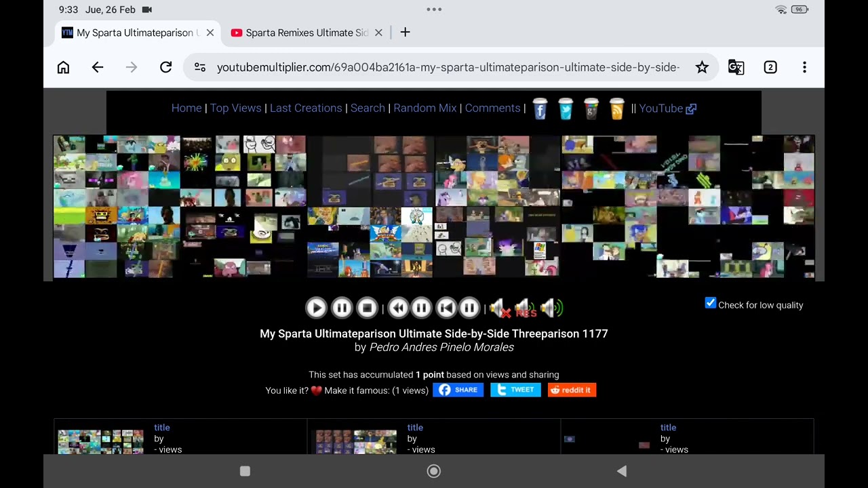
Task: Open the Top Views link
Action: (x=235, y=108)
